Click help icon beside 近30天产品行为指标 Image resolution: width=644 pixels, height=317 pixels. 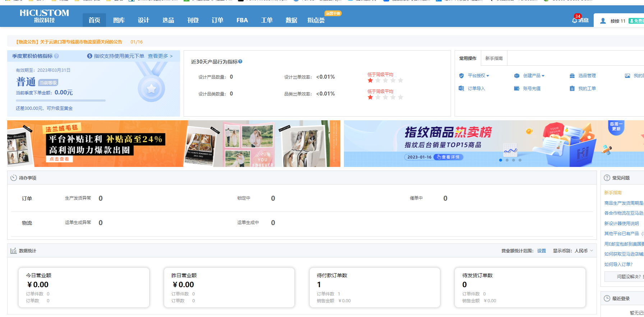tap(240, 61)
